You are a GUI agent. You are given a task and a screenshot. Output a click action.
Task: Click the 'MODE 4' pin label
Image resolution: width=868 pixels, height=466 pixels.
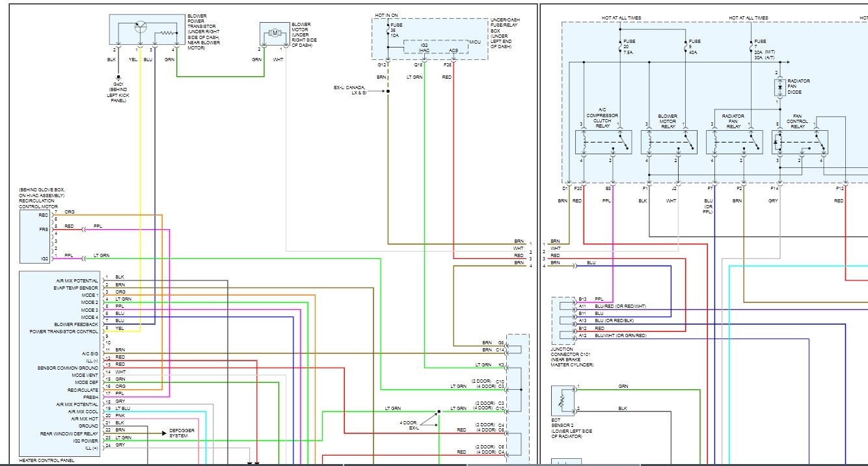[x=90, y=317]
